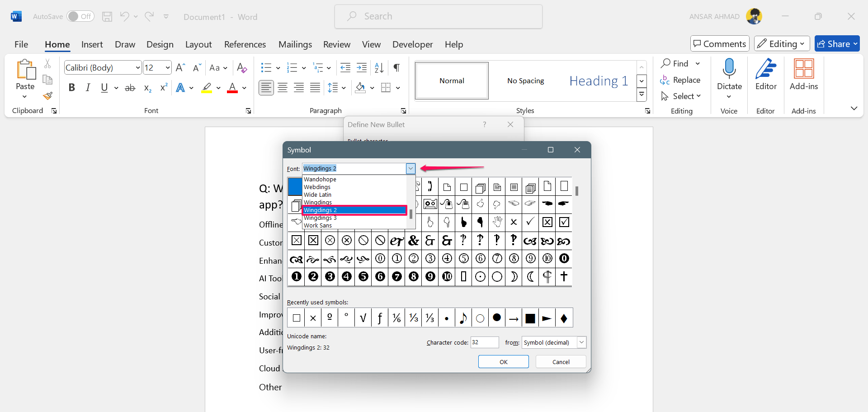Increase paragraph indent
Screen dimensions: 868x412
(362, 68)
